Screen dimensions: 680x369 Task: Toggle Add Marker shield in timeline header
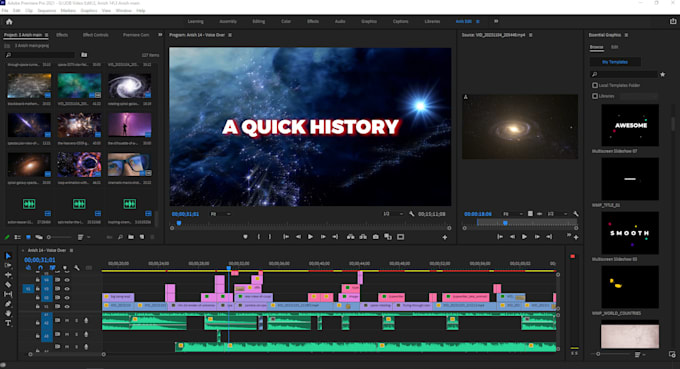(x=65, y=268)
